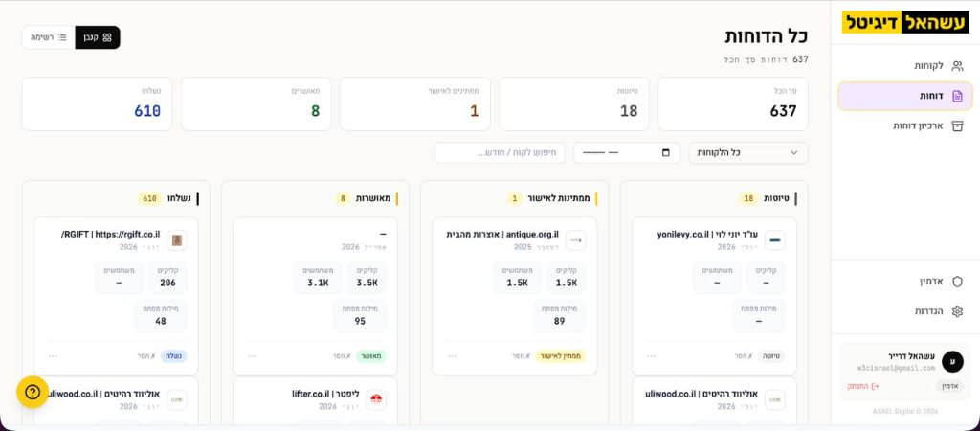Viewport: 980px width, 431px height.
Task: Click the gear icon beside הגדרות
Action: click(957, 311)
